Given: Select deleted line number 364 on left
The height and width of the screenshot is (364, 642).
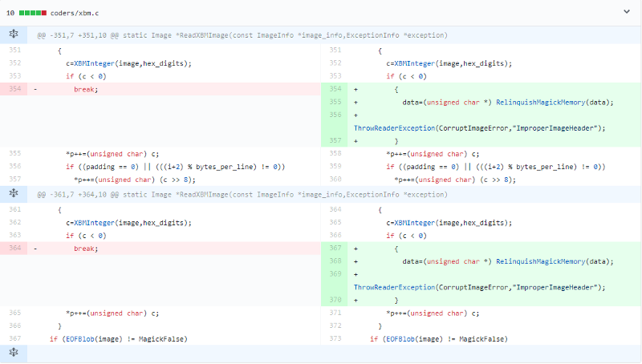Looking at the screenshot, I should 15,249.
